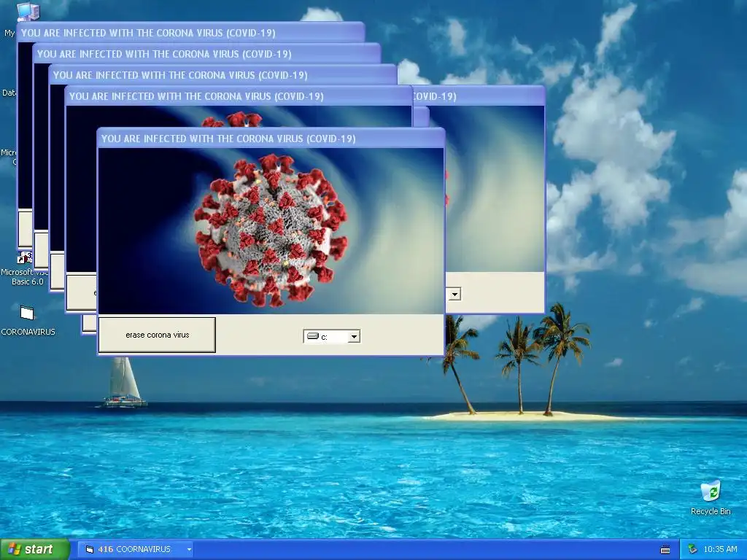Click the coronavirus image in the front window

[271, 231]
